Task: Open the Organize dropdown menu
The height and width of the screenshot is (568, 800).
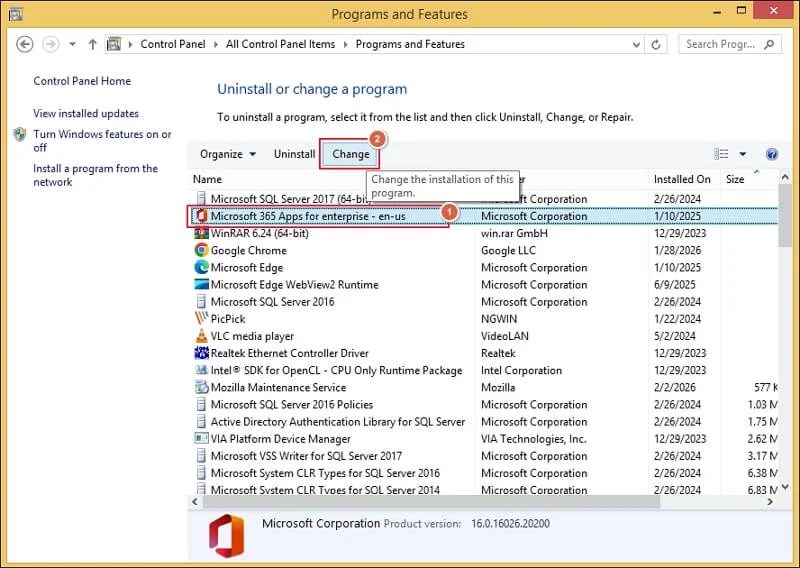Action: click(x=228, y=154)
